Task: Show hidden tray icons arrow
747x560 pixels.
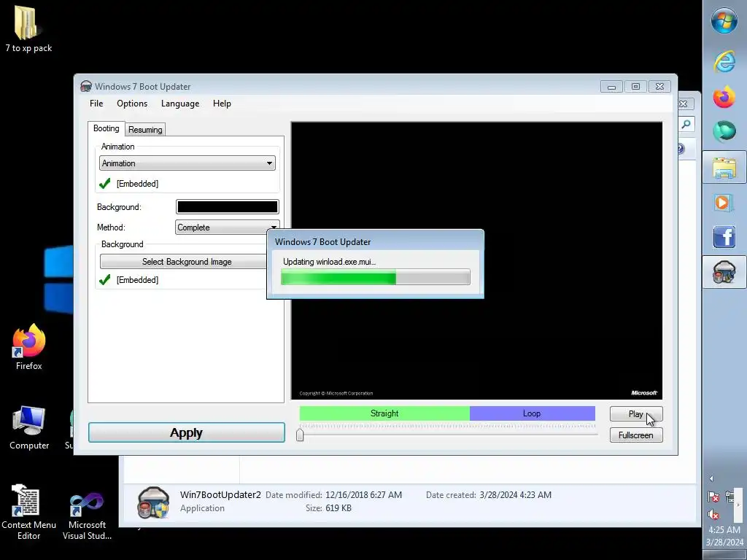Action: (x=711, y=478)
